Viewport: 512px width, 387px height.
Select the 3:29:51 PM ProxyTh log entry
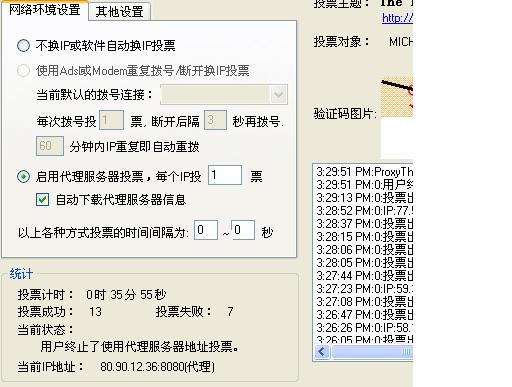point(364,172)
